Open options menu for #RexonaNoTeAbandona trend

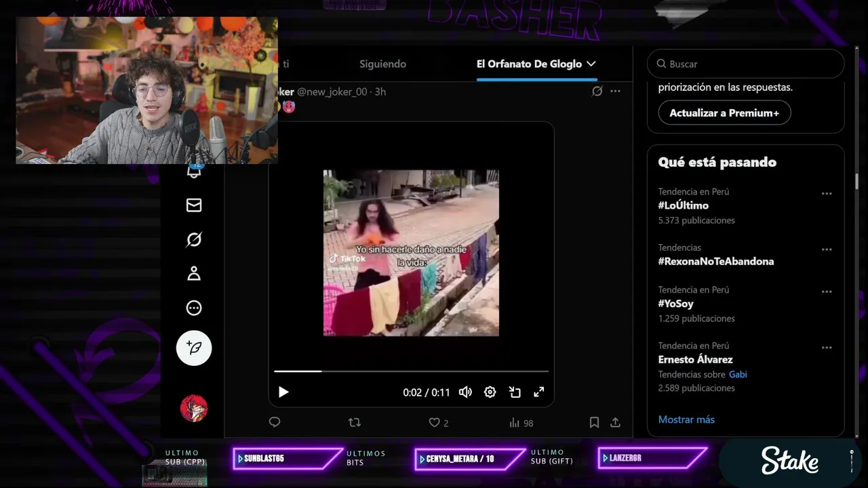pos(827,249)
